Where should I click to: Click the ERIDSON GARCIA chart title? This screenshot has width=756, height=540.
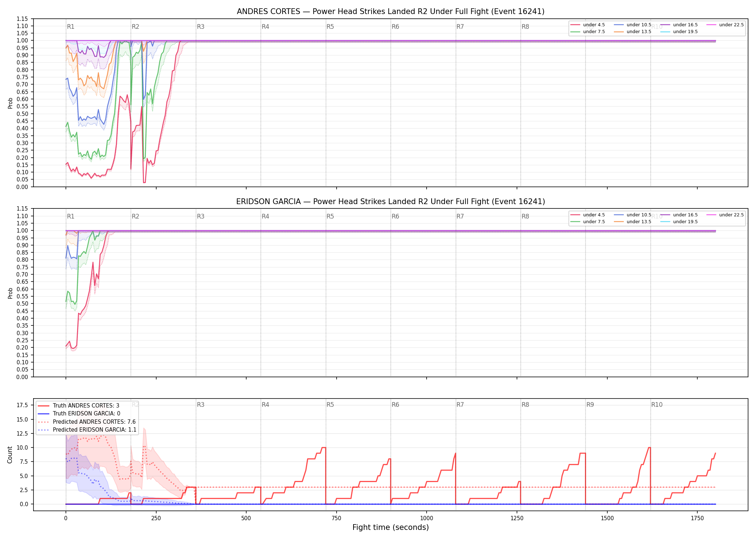coord(391,202)
